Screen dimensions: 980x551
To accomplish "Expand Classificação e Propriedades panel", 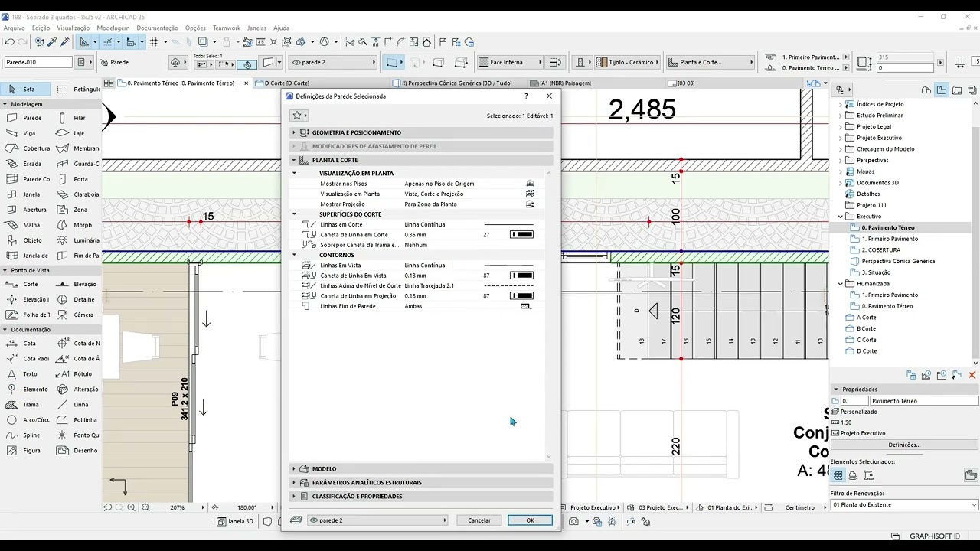I will 422,496.
